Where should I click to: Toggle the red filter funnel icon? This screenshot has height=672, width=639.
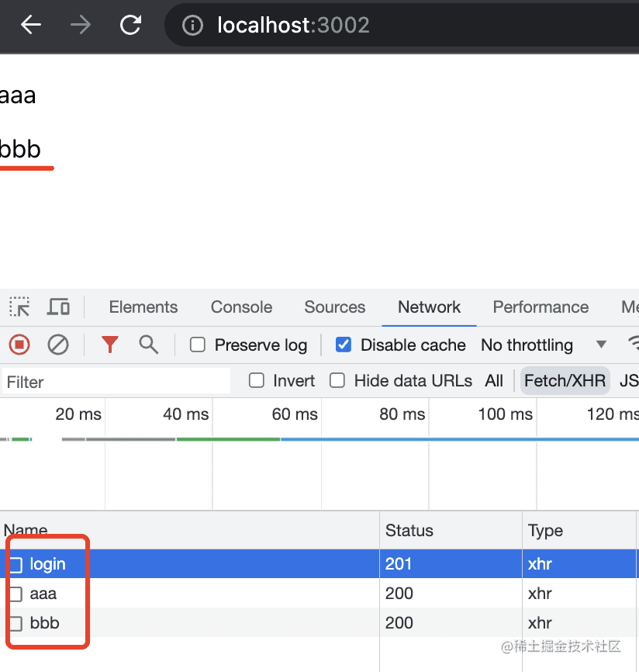(110, 345)
